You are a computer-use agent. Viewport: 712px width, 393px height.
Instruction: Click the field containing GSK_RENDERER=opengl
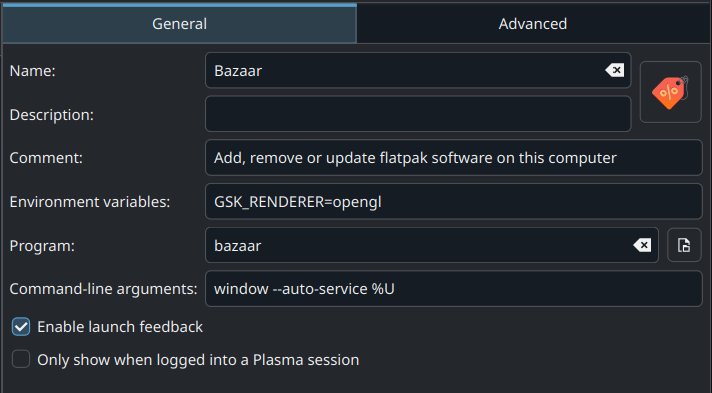coord(454,201)
